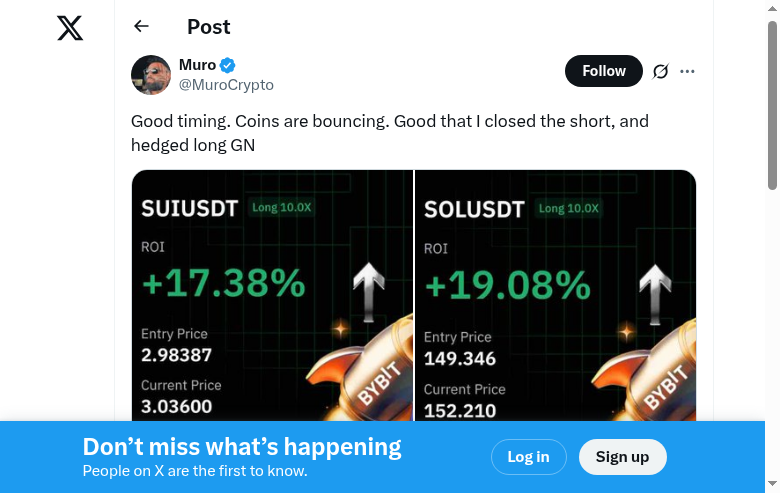Follow the Muro account
The width and height of the screenshot is (780, 493).
pyautogui.click(x=604, y=71)
